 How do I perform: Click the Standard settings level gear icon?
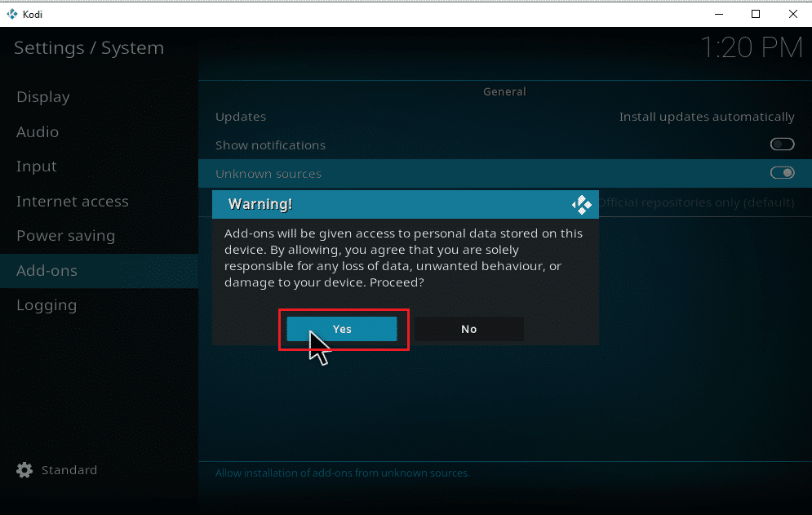(24, 470)
